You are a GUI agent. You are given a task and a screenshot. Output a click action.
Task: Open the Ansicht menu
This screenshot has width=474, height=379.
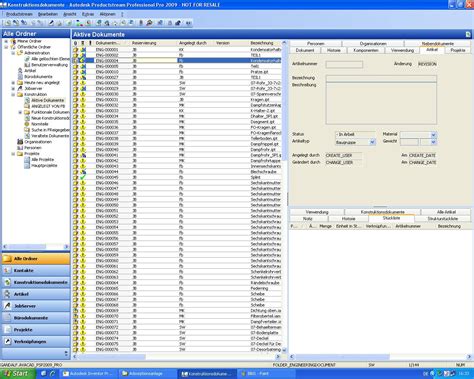pos(70,14)
